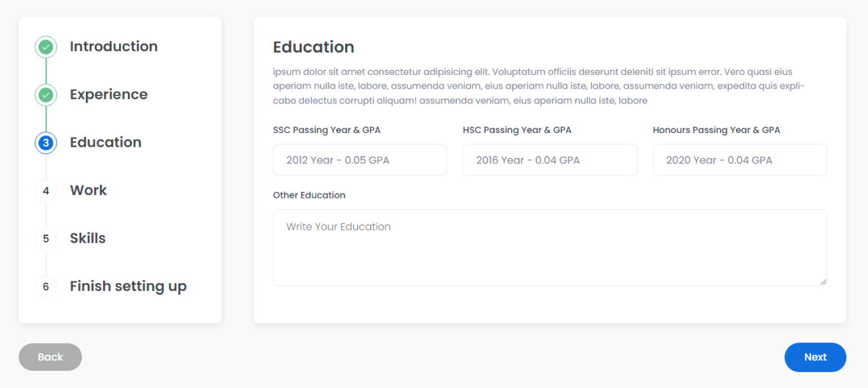Click into the Other Education textarea
The image size is (868, 388).
pos(550,247)
